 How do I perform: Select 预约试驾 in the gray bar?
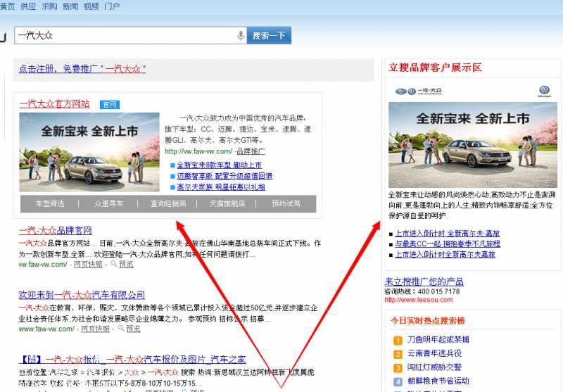click(x=286, y=204)
